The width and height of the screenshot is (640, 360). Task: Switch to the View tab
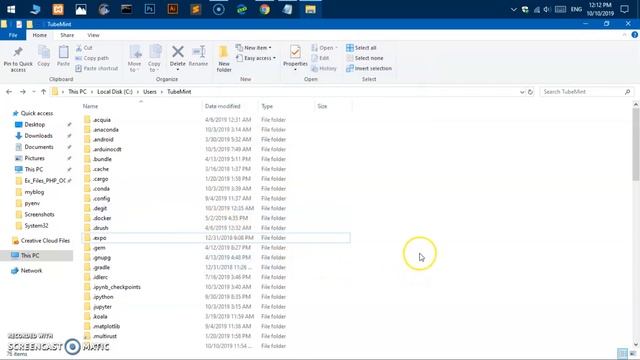tap(93, 36)
